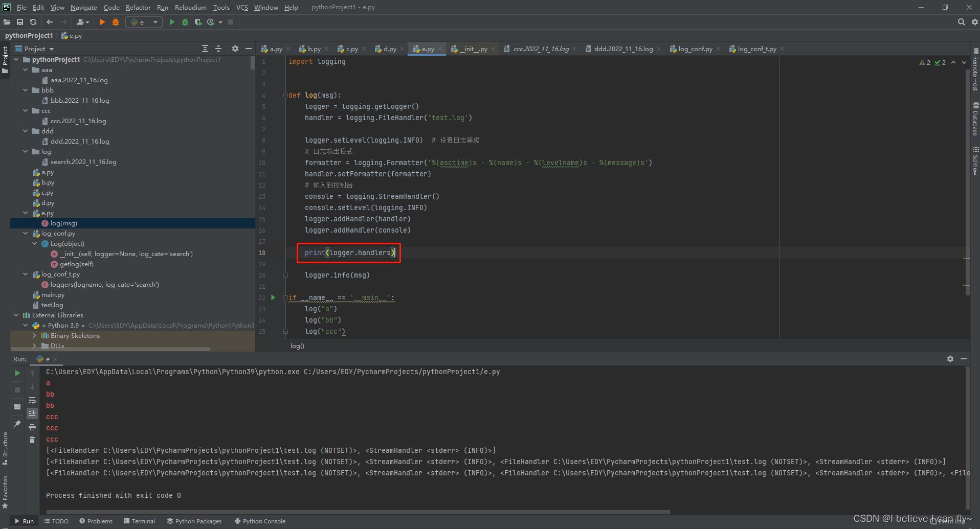The image size is (980, 529).
Task: Select search.2022_11_16.log file
Action: pos(83,162)
